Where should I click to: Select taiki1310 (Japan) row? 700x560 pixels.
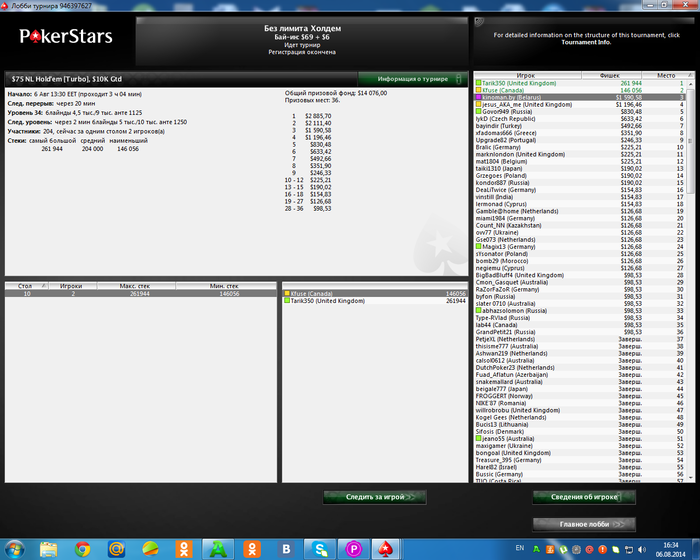[x=580, y=168]
